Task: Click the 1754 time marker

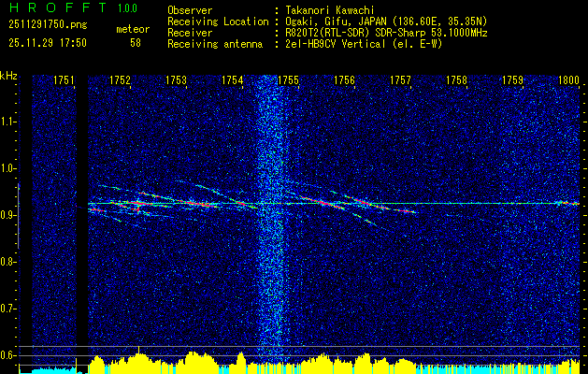Action: click(x=232, y=79)
